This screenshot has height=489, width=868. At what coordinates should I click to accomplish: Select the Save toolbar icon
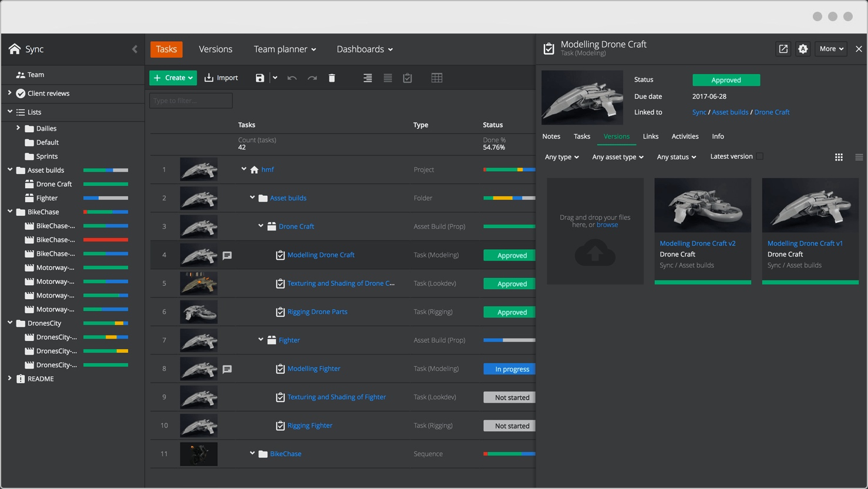tap(259, 77)
